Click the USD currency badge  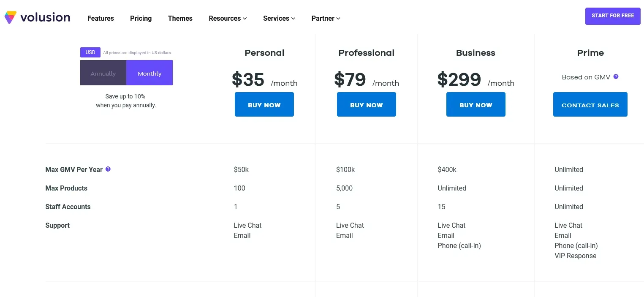pos(90,52)
